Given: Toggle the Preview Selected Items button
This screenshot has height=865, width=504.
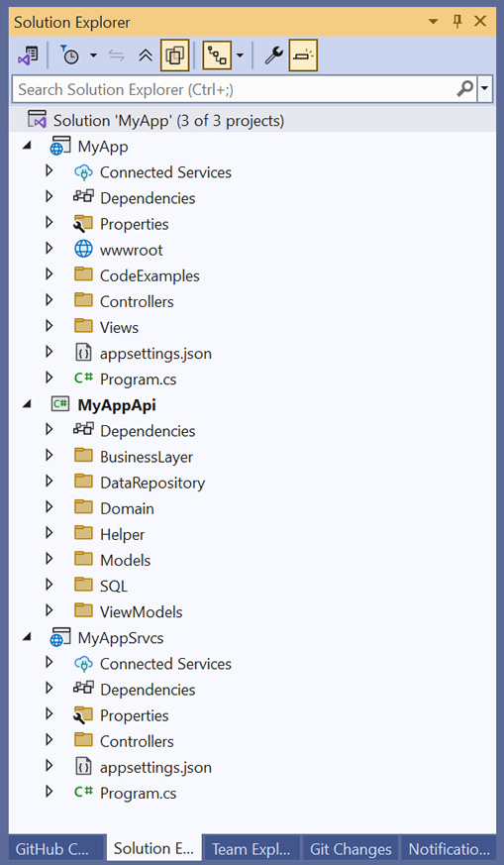Looking at the screenshot, I should 303,55.
